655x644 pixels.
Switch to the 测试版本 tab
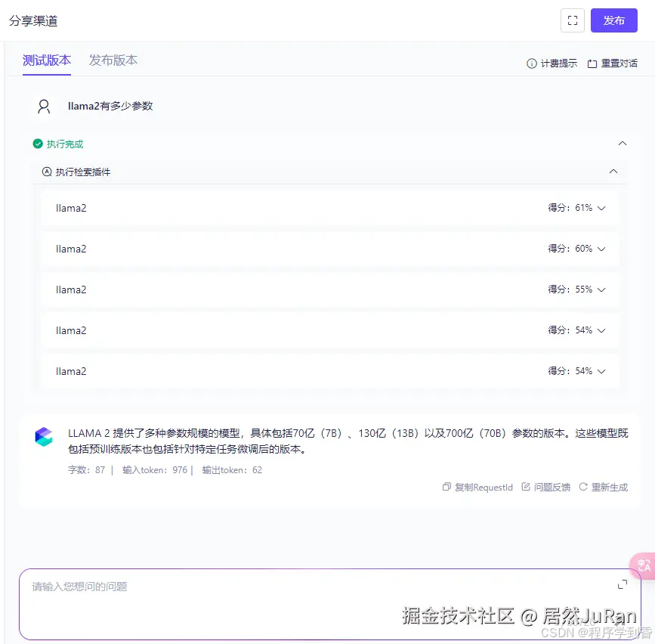coord(47,60)
